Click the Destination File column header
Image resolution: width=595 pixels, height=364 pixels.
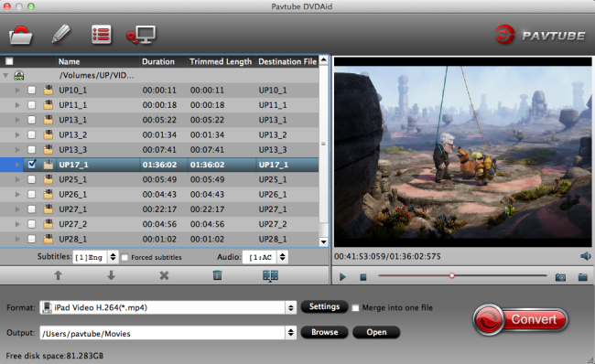[287, 61]
